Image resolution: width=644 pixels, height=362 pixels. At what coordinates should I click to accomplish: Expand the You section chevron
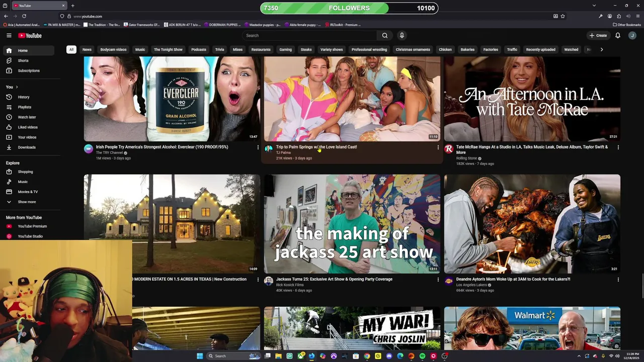17,87
